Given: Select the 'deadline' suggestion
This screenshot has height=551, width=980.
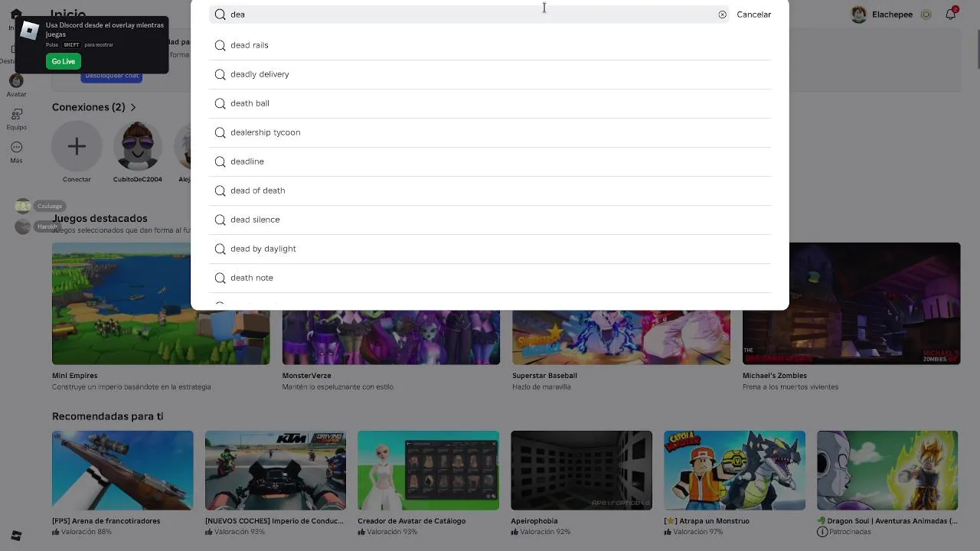Looking at the screenshot, I should pyautogui.click(x=490, y=161).
